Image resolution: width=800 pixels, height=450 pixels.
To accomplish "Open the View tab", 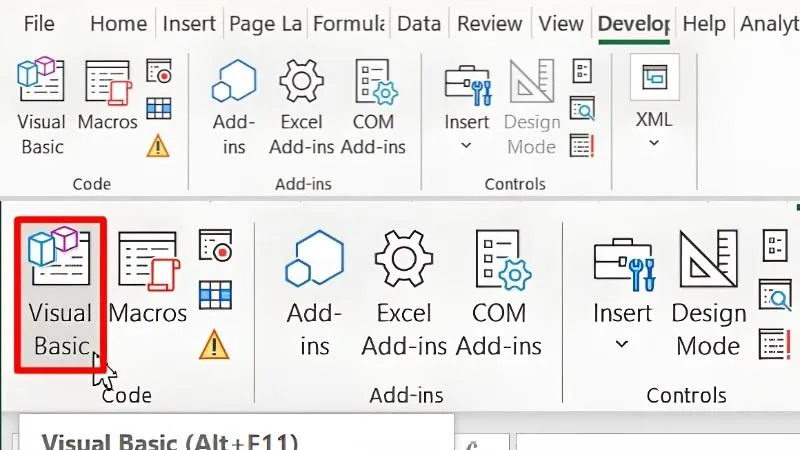I will [x=561, y=23].
